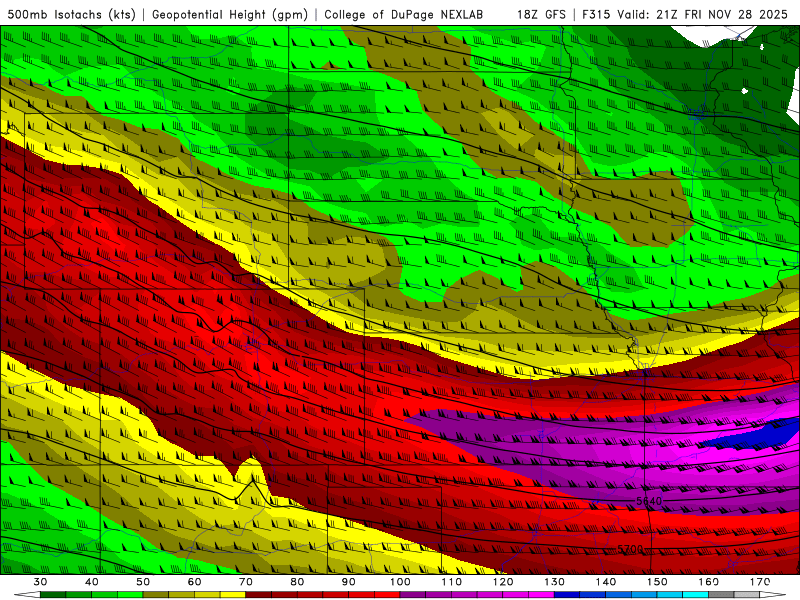Click the '70' value on the color scale

(246, 582)
